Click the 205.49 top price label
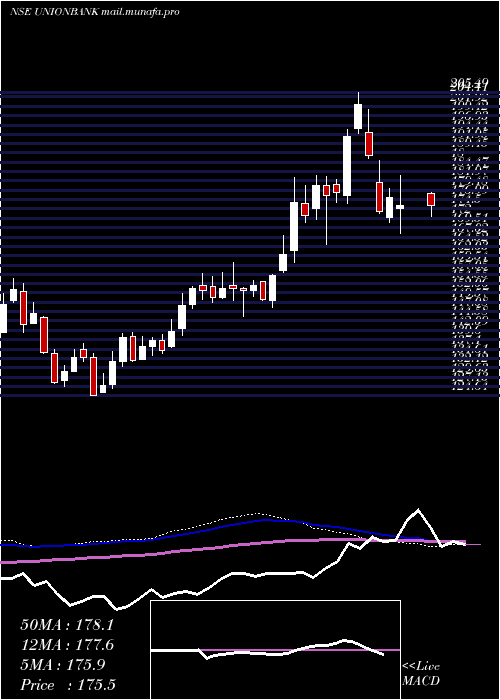 (467, 83)
